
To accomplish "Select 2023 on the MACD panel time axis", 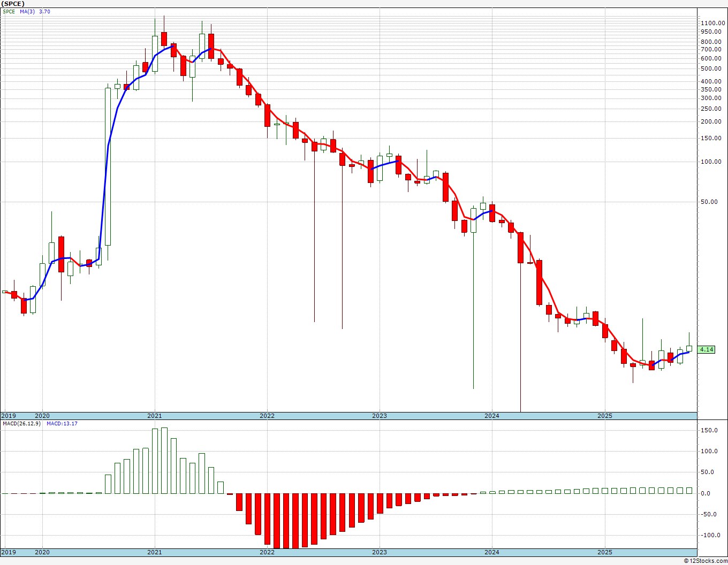I will click(379, 552).
